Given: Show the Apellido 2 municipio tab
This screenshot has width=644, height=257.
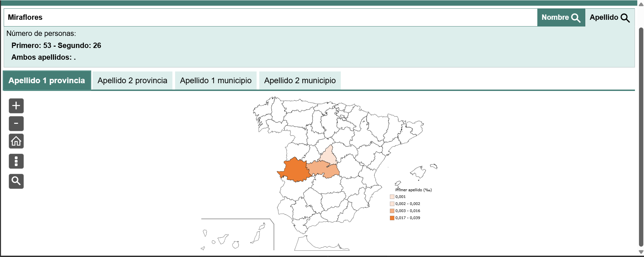Looking at the screenshot, I should pos(300,81).
